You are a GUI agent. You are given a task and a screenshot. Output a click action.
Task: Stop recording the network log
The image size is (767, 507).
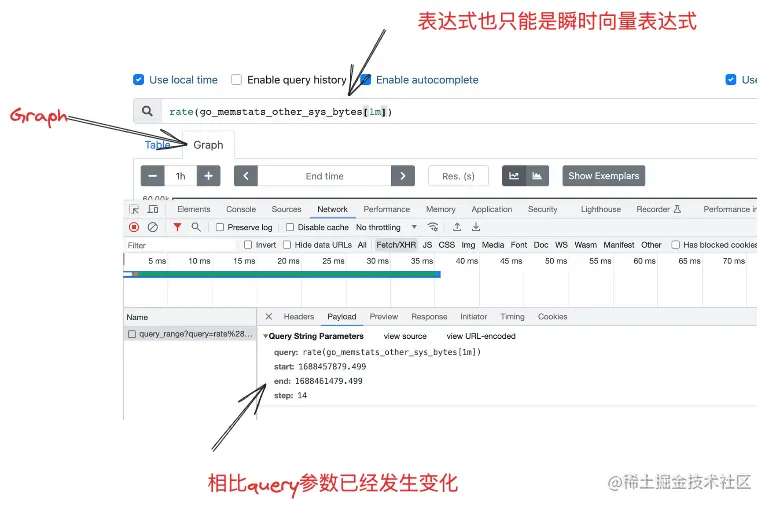[134, 227]
